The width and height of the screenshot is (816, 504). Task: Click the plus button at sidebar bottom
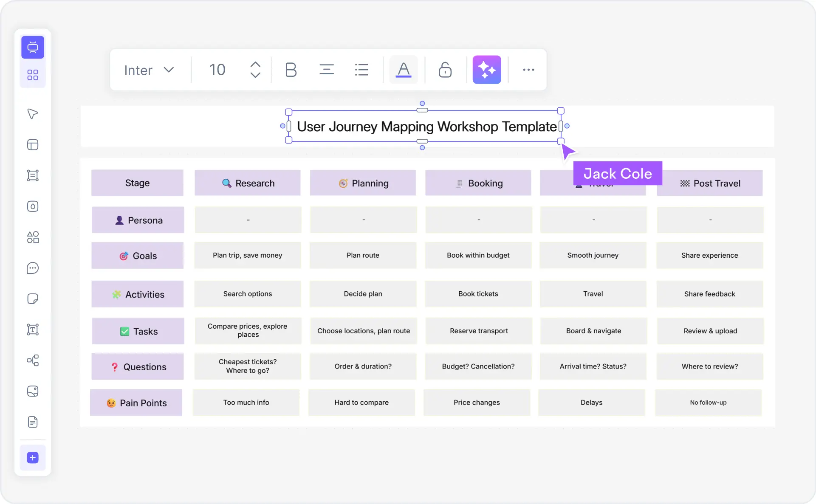(33, 458)
